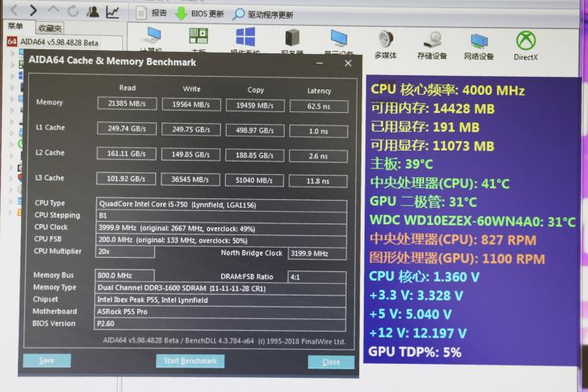This screenshot has height=392, width=588.
Task: Click L3 Cache Write 36545 MB/s
Action: pos(191,180)
